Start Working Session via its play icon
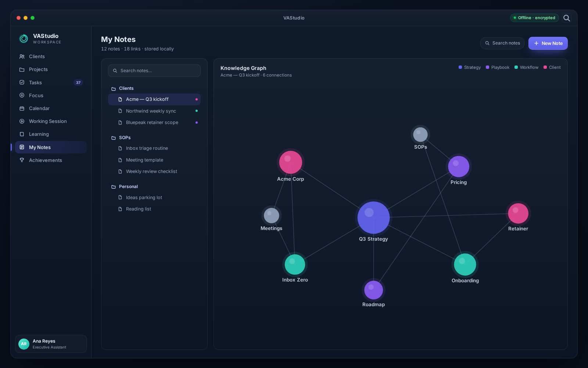Viewport: 588px width, 368px height. [22, 121]
